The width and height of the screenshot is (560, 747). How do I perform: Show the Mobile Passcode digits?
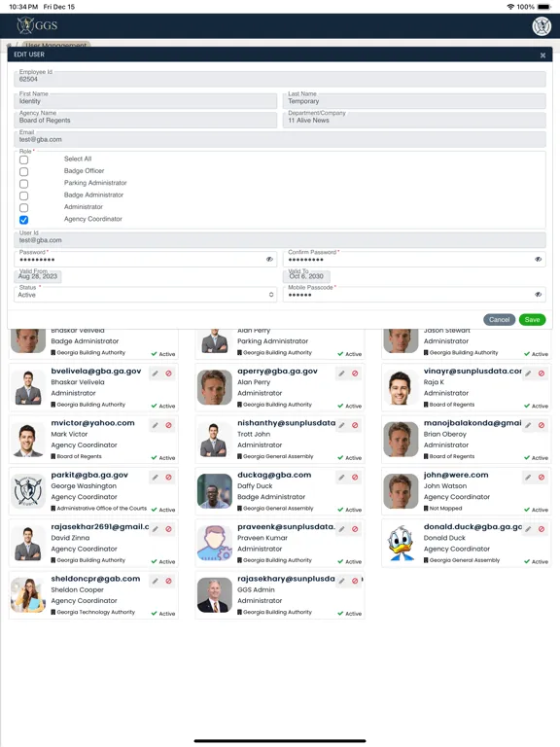coord(538,295)
